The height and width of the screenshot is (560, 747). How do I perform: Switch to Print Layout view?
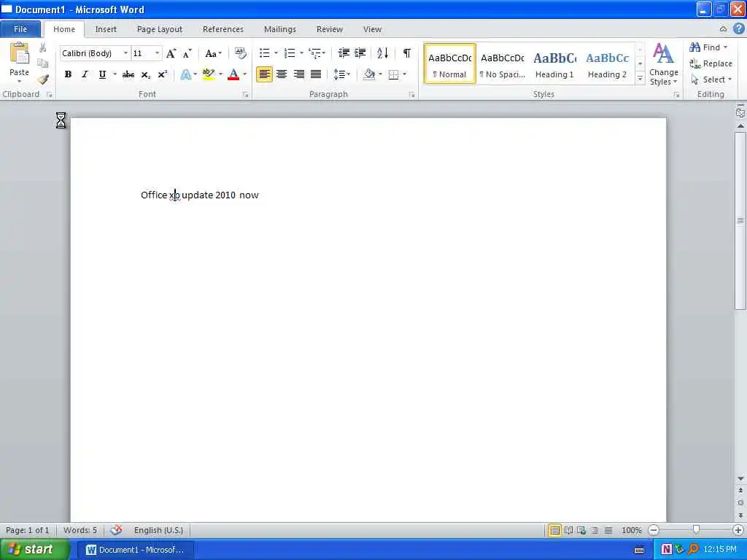[x=554, y=530]
